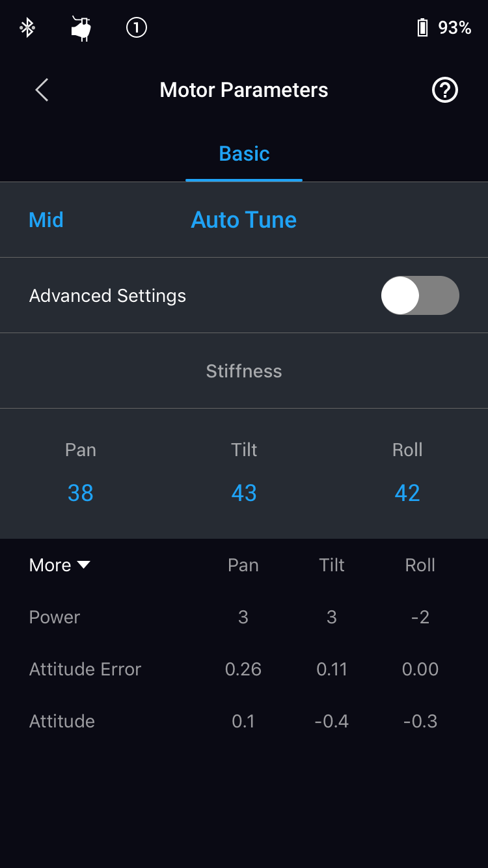Tap the Stiffness section header

[244, 371]
